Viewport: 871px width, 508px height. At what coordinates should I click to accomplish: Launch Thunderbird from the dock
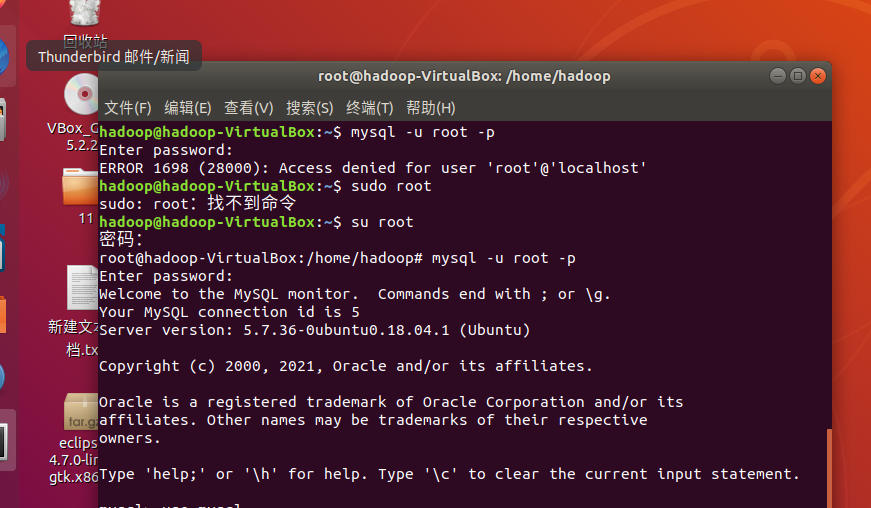[x=4, y=57]
